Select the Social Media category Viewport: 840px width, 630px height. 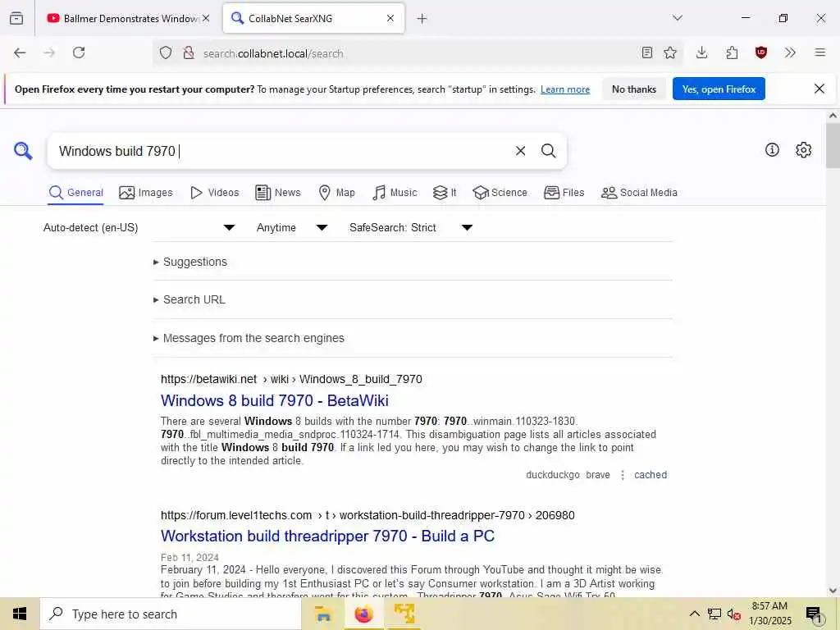point(639,192)
